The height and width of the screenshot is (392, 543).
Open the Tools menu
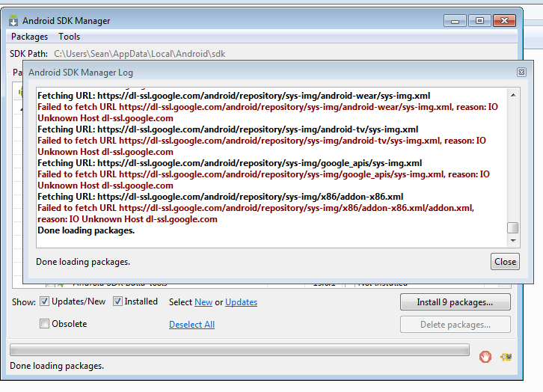70,37
